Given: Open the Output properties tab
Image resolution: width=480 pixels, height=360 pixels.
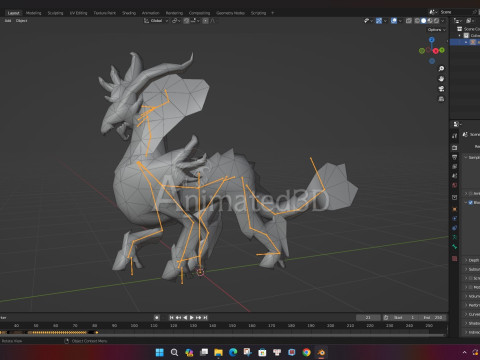Looking at the screenshot, I should pyautogui.click(x=455, y=157).
